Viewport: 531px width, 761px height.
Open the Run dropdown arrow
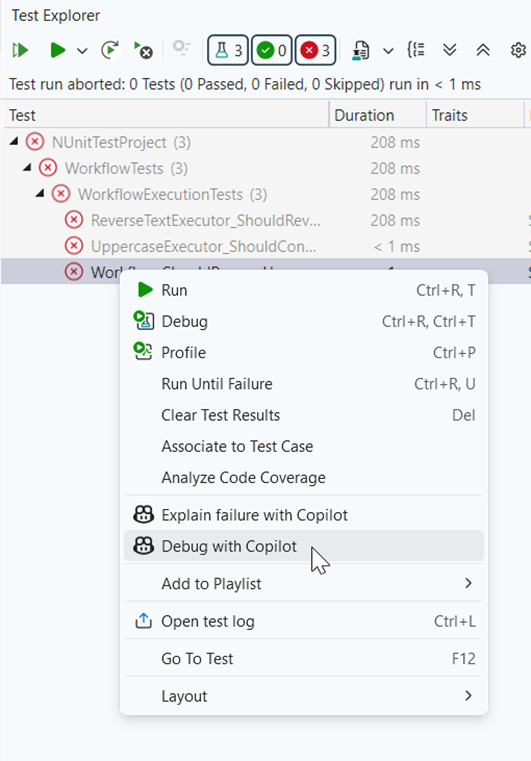82,50
